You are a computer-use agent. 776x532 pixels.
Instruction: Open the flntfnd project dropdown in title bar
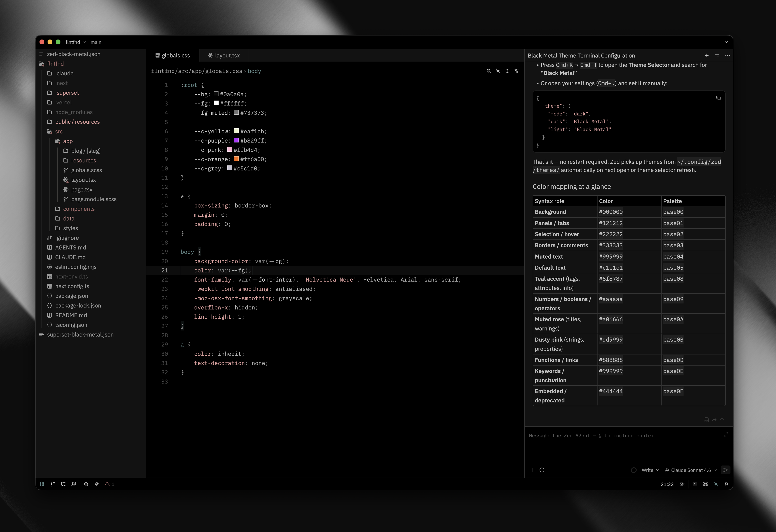click(x=76, y=42)
